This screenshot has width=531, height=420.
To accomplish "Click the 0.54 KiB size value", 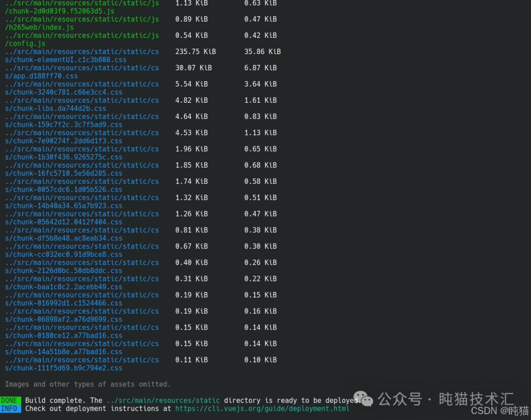I will pos(191,35).
